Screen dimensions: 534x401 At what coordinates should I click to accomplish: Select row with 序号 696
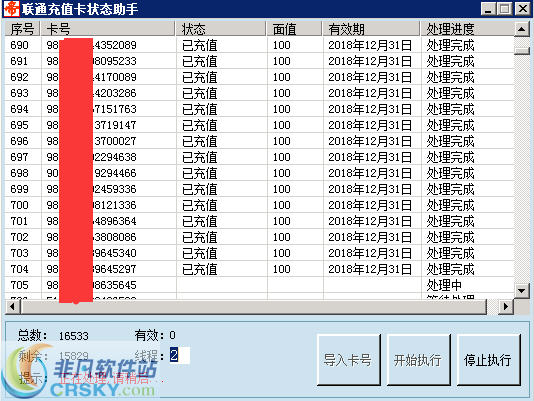click(x=259, y=141)
